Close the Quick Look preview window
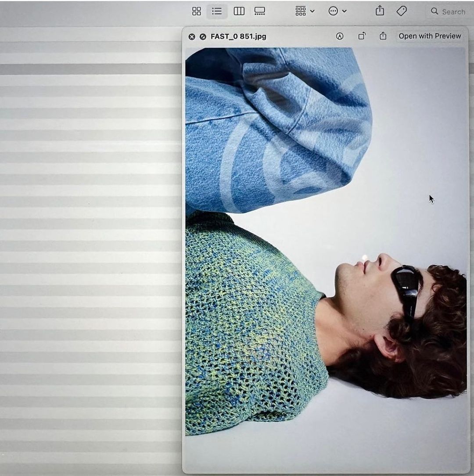Screen dimensions: 474x476 (192, 36)
